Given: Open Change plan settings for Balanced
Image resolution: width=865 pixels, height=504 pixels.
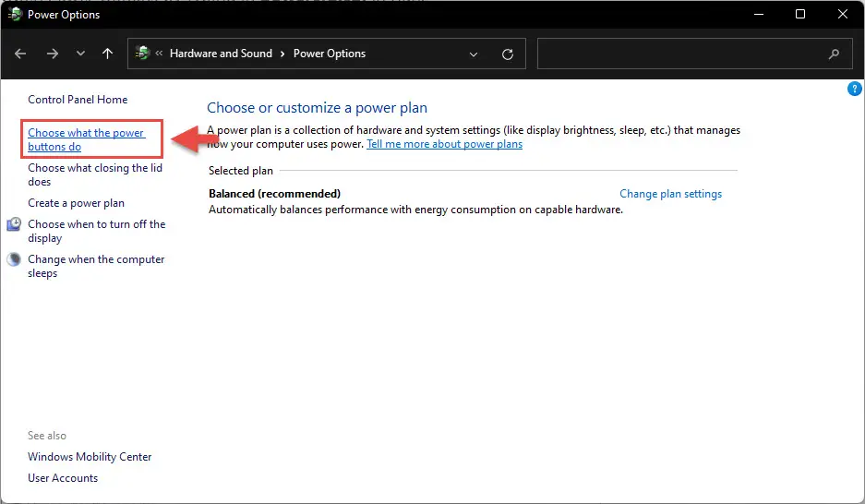Looking at the screenshot, I should point(670,194).
